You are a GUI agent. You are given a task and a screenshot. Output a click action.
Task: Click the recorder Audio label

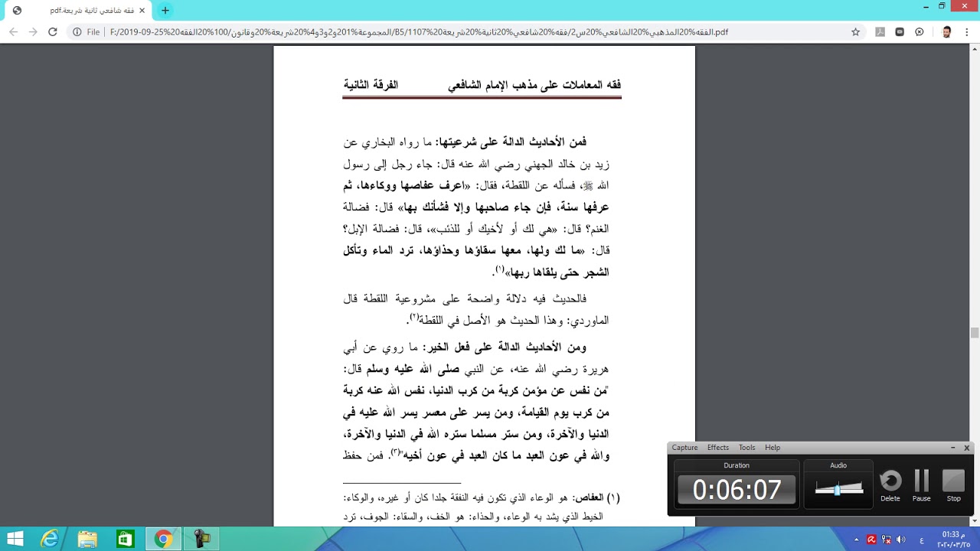pyautogui.click(x=838, y=465)
